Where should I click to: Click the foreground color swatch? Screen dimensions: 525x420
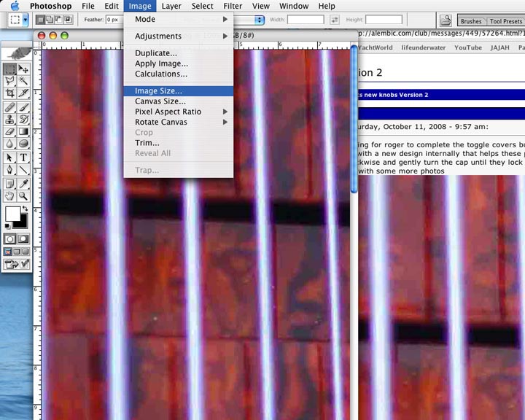[12, 214]
